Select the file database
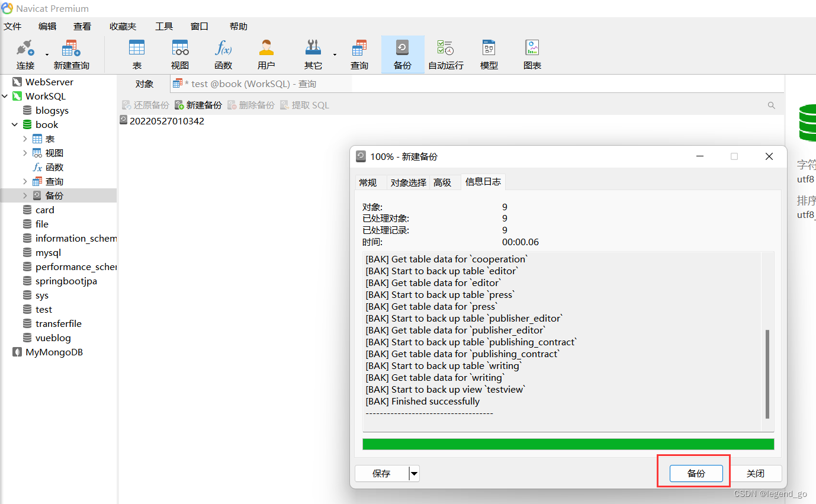This screenshot has width=816, height=504. [x=41, y=224]
